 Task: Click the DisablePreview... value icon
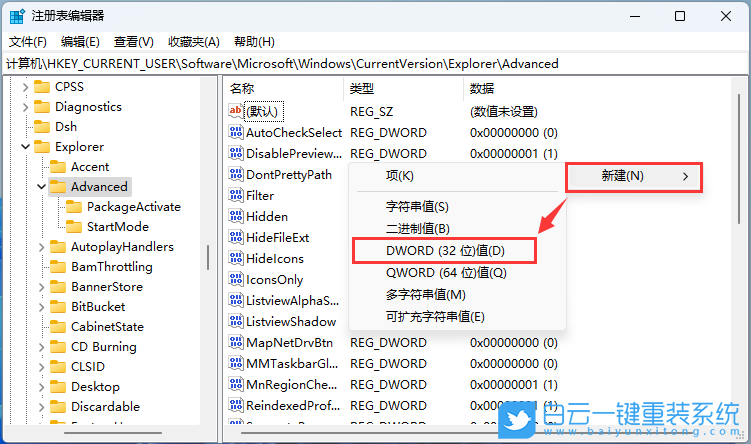click(x=236, y=153)
